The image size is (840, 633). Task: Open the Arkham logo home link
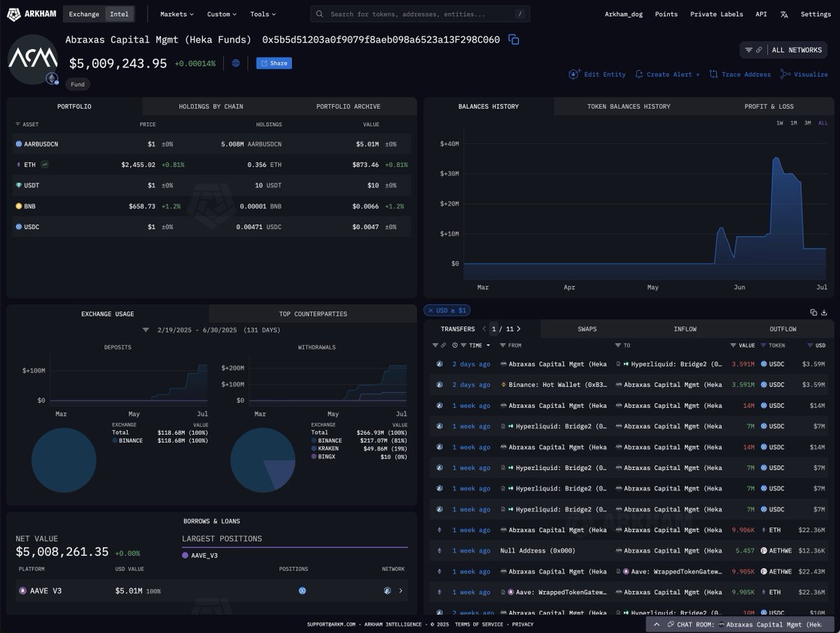31,14
